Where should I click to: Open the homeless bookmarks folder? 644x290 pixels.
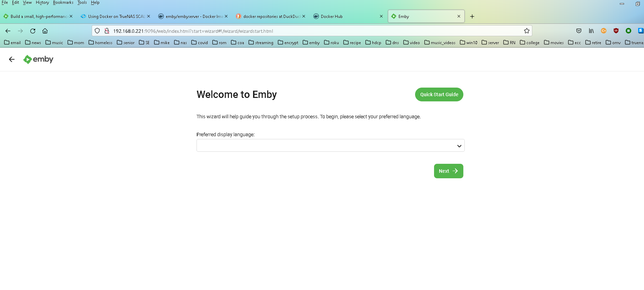click(x=100, y=42)
